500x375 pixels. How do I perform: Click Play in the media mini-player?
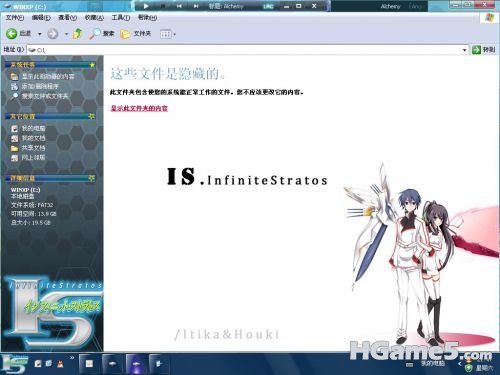146,6
